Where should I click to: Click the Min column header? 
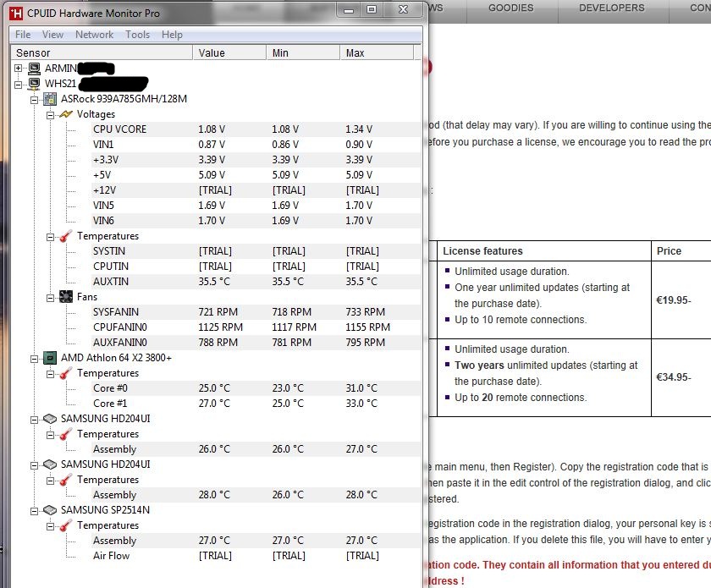(x=303, y=52)
